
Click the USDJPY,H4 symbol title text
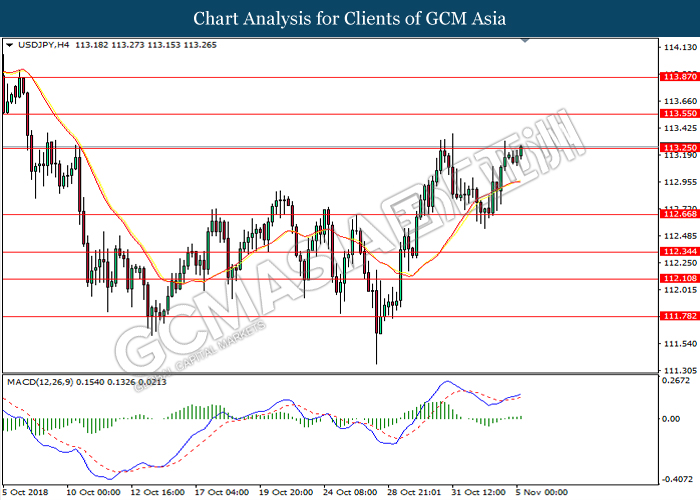pyautogui.click(x=44, y=45)
